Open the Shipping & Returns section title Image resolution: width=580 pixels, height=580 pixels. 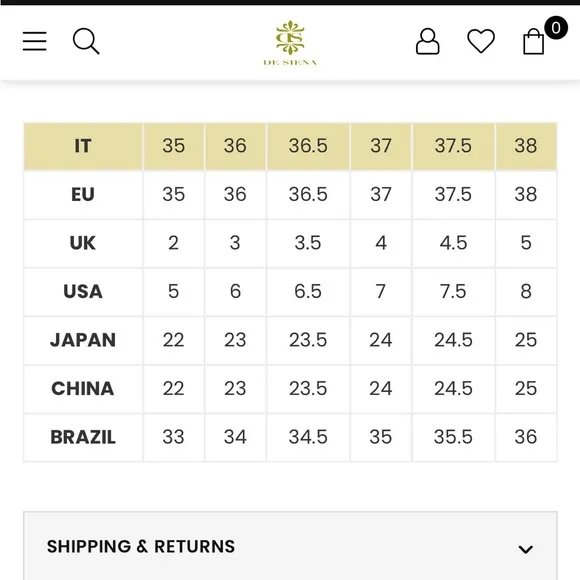pos(141,546)
